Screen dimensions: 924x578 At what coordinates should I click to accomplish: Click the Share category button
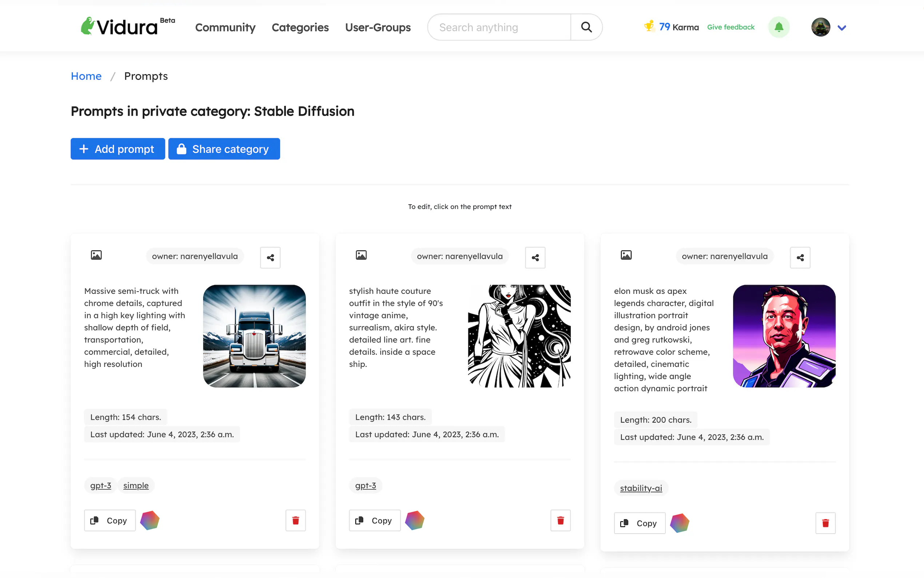point(224,149)
